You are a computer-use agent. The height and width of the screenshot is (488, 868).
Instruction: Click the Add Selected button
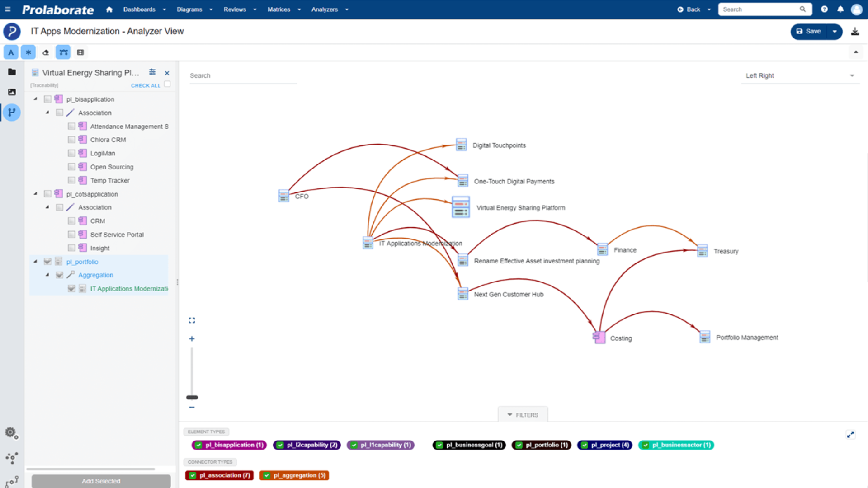tap(100, 481)
